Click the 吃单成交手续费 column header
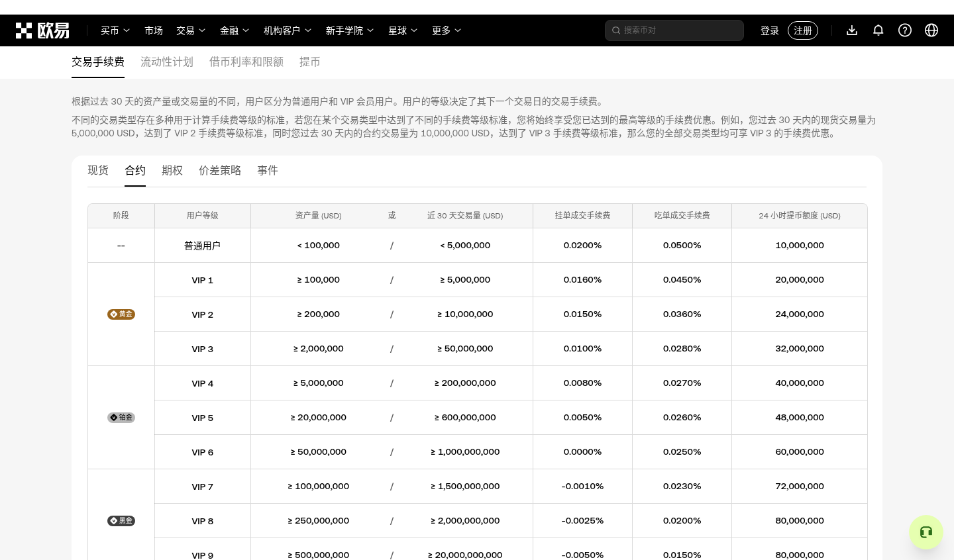Screen dimensions: 954x560 (x=682, y=216)
